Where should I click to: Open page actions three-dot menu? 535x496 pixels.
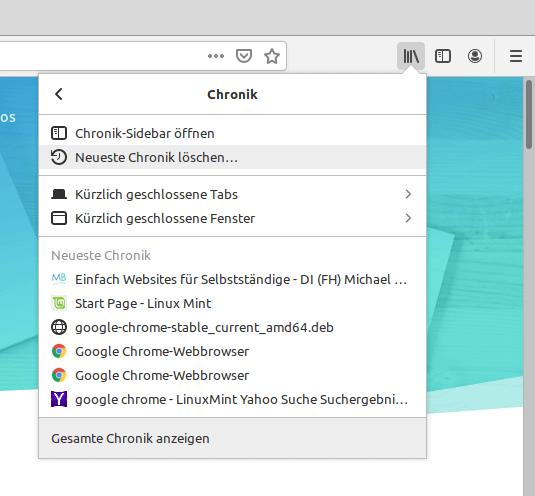(216, 56)
